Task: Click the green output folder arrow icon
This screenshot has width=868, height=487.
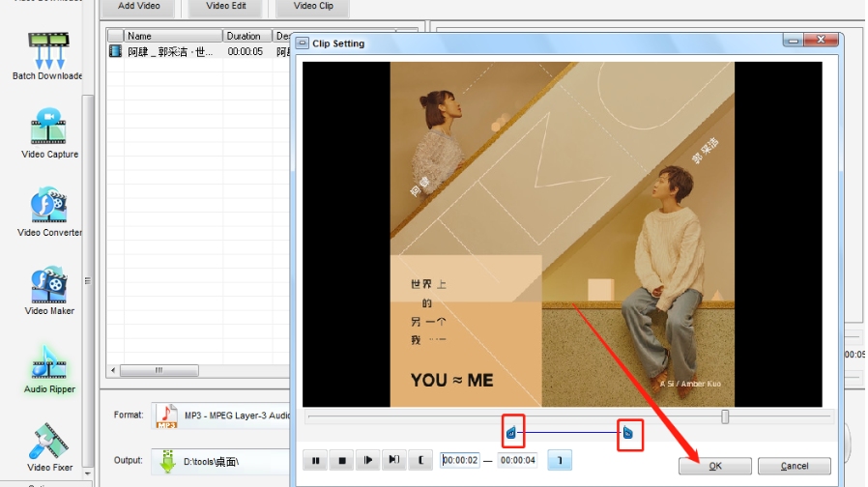Action: click(x=167, y=462)
